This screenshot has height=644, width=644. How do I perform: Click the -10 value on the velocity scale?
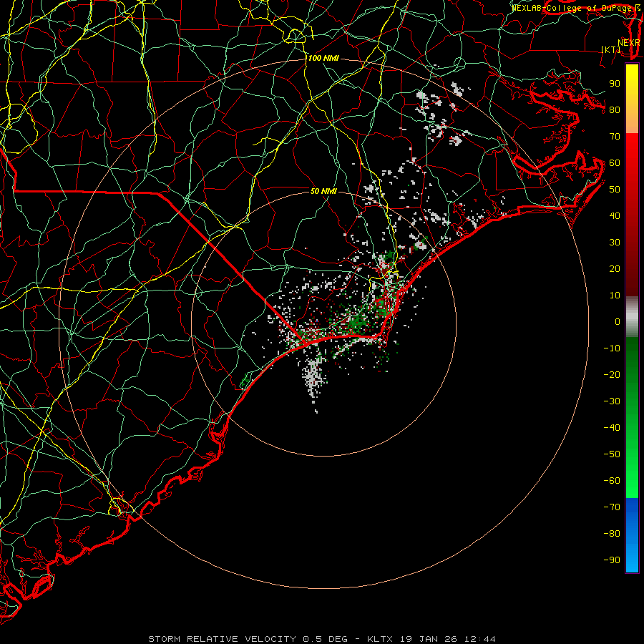pyautogui.click(x=612, y=348)
